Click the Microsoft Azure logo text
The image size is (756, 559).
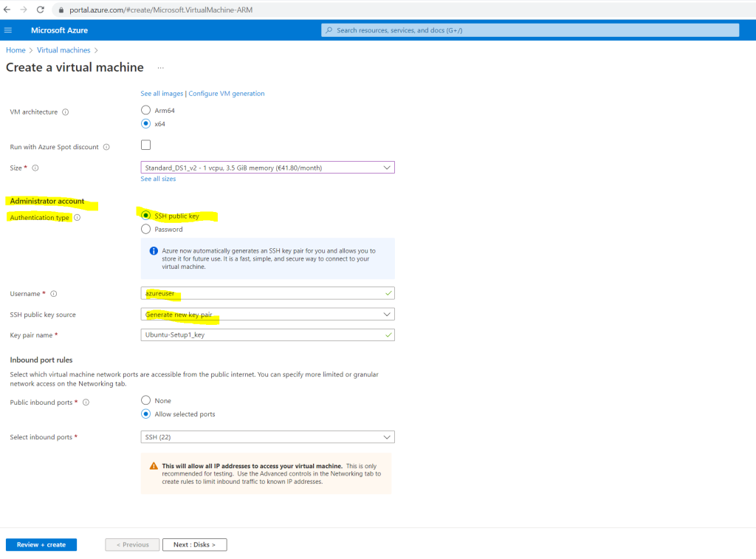click(59, 30)
